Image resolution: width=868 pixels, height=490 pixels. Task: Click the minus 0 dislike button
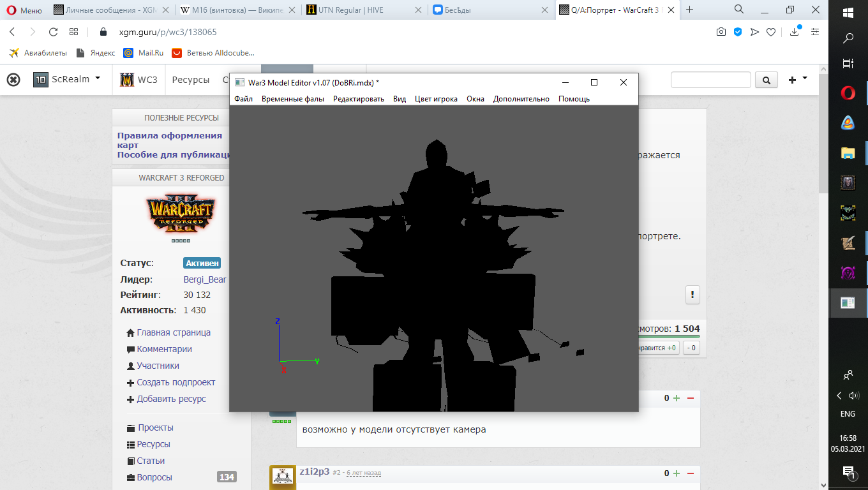coord(691,348)
